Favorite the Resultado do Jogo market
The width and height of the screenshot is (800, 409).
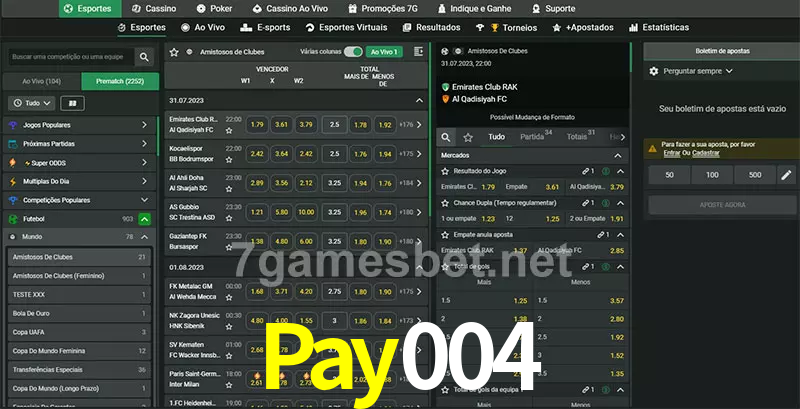click(445, 171)
